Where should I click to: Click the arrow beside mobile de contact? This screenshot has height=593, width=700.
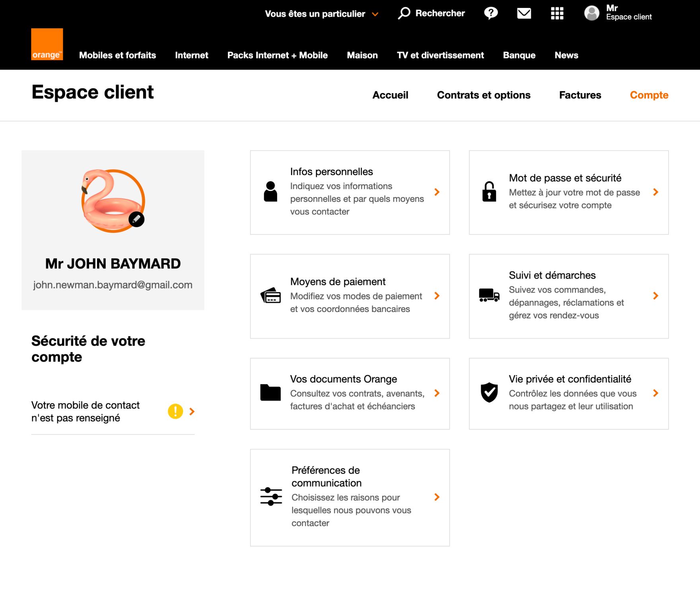tap(192, 412)
